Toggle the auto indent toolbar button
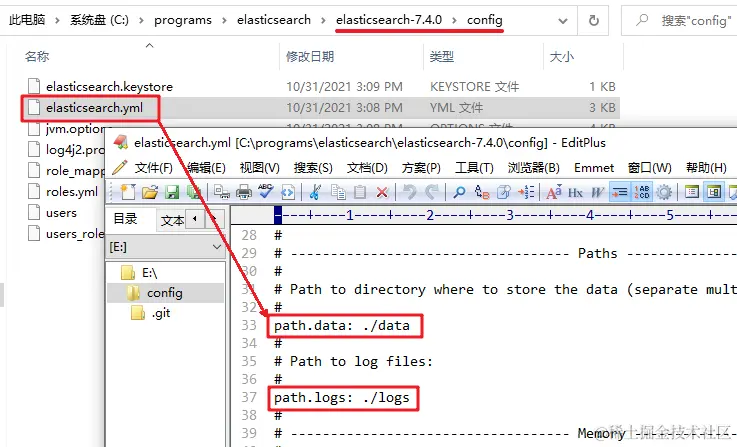This screenshot has height=447, width=737. pos(619,192)
